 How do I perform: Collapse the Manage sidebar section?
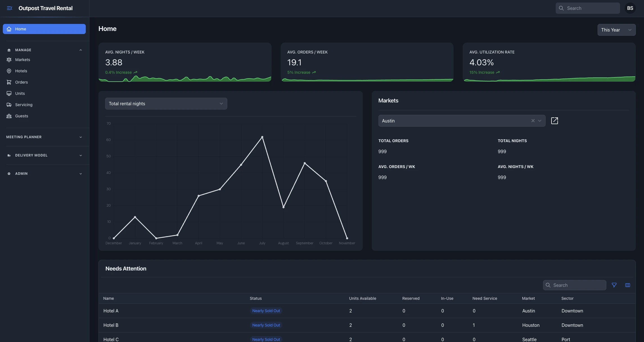(x=81, y=50)
